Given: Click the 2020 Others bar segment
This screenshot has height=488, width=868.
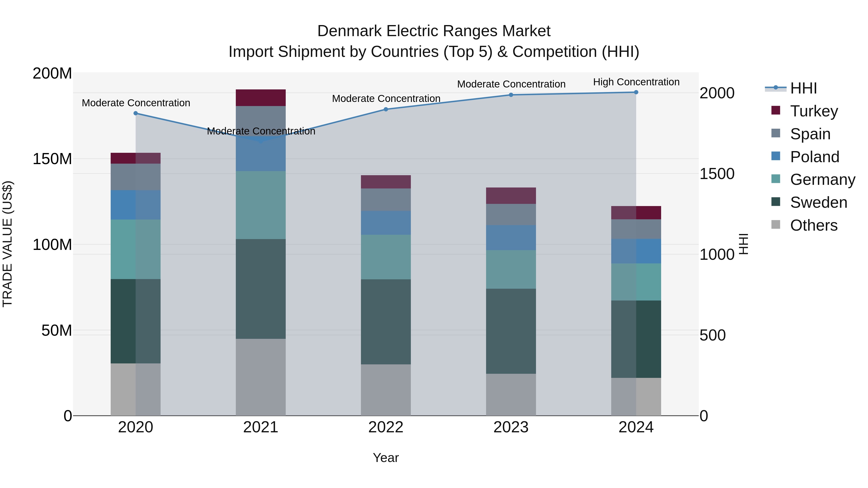Looking at the screenshot, I should (136, 389).
